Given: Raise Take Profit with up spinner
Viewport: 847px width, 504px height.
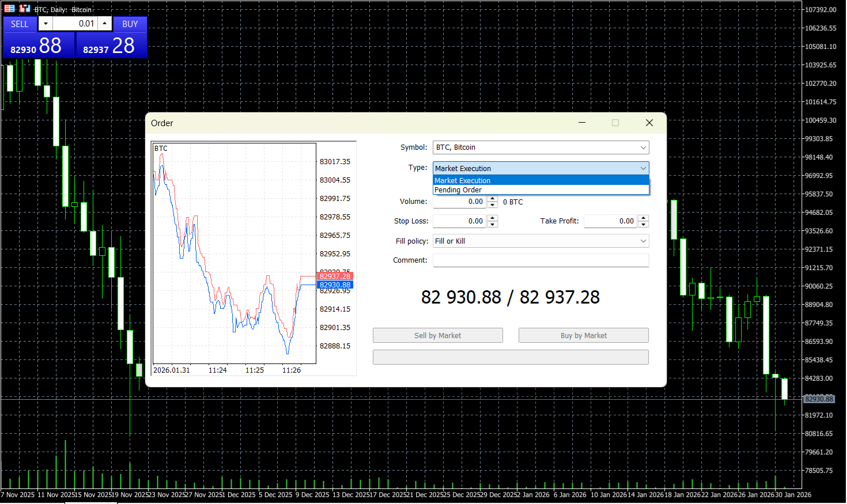Looking at the screenshot, I should tap(644, 218).
